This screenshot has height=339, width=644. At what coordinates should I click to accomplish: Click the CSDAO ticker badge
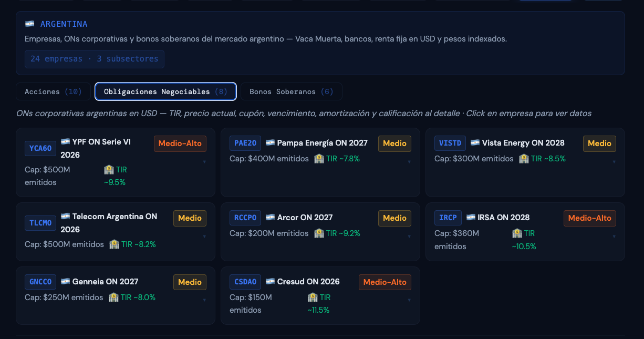click(245, 282)
